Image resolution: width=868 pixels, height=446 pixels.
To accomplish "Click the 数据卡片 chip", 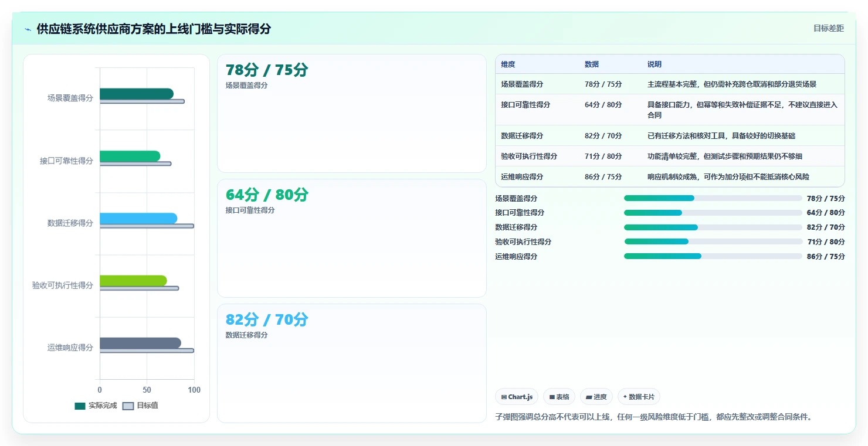I will [639, 397].
